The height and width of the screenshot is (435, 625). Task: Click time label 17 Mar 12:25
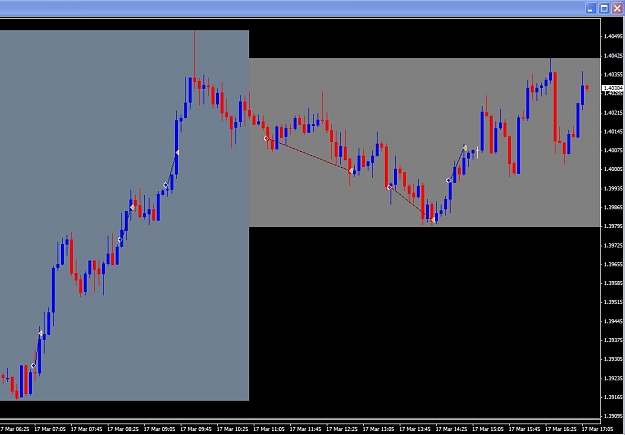click(342, 429)
